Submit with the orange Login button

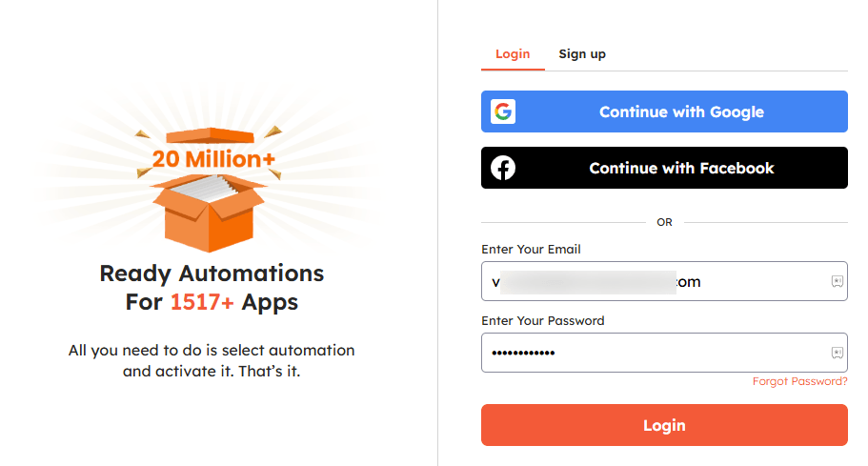[x=664, y=425]
